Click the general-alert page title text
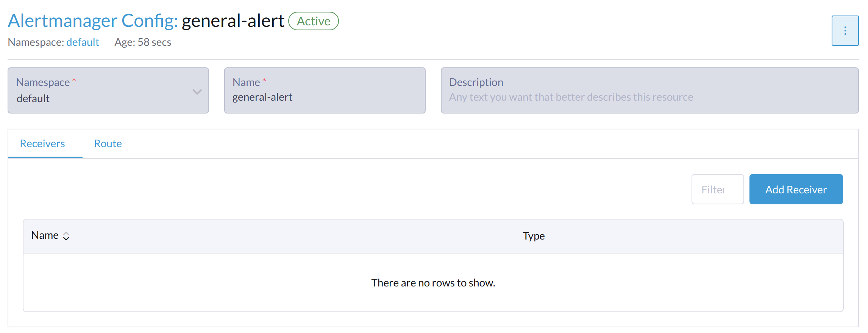The image size is (868, 333). tap(233, 21)
